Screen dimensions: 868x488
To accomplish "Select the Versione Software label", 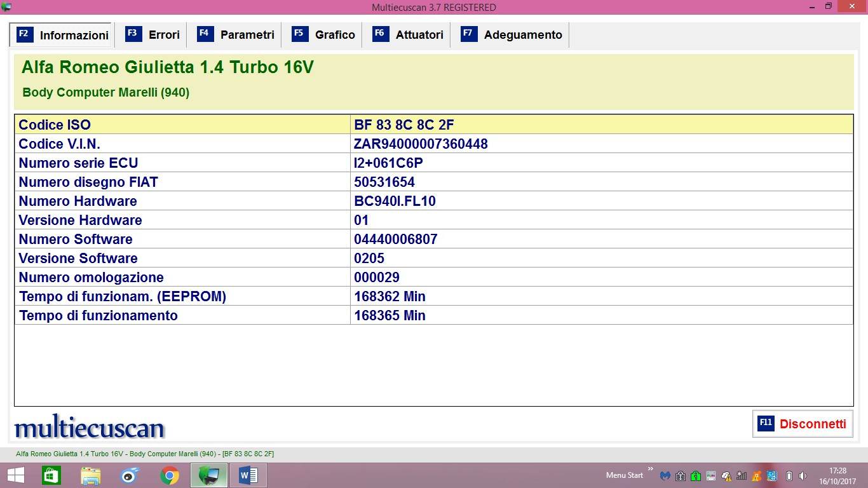I will [x=78, y=258].
